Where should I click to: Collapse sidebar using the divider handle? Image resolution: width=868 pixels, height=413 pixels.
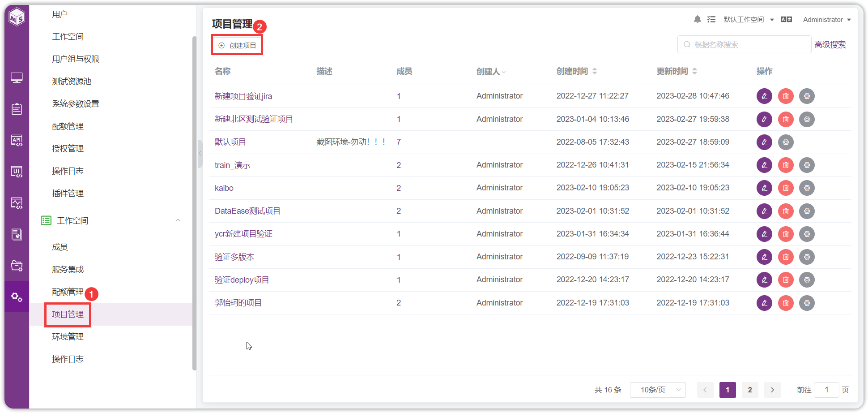tap(200, 154)
